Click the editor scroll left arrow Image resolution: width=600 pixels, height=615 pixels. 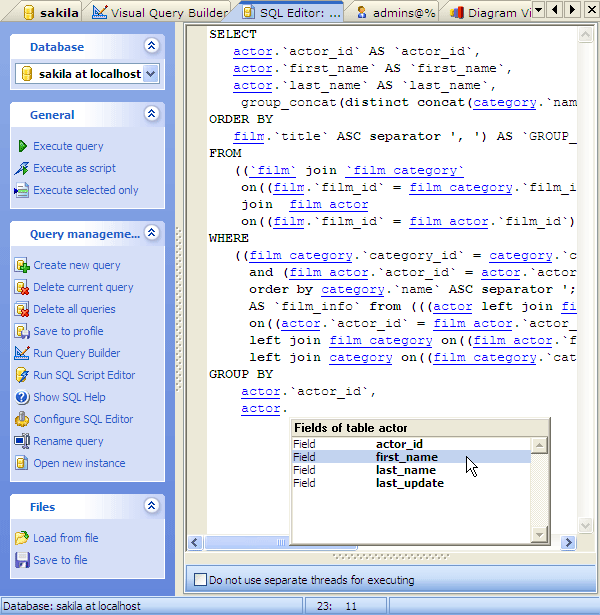(195, 542)
